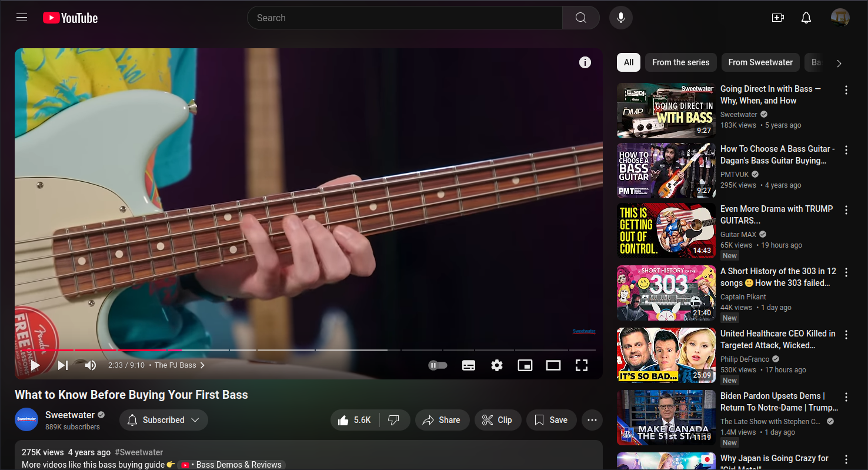Viewport: 868px width, 470px height.
Task: Click the Sweetwater watermark in the video
Action: click(584, 331)
